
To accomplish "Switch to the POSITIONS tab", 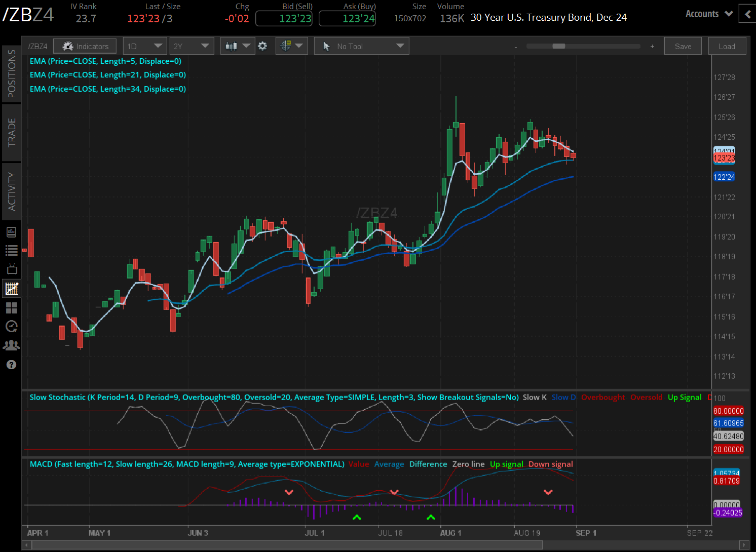I will [11, 72].
